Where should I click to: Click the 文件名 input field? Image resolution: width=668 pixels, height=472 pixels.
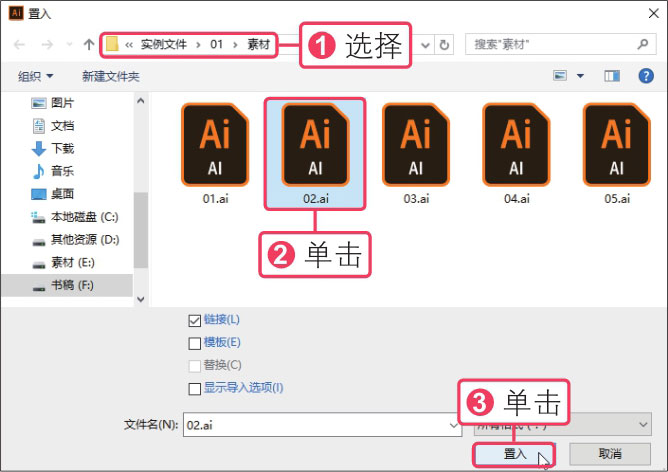click(x=315, y=425)
